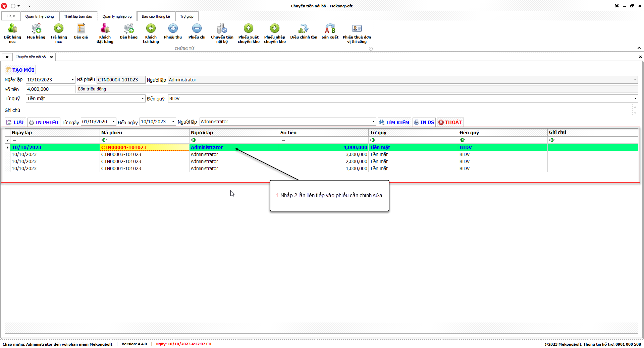Open Khách đặt hàng icon
Image resolution: width=644 pixels, height=348 pixels.
[105, 33]
